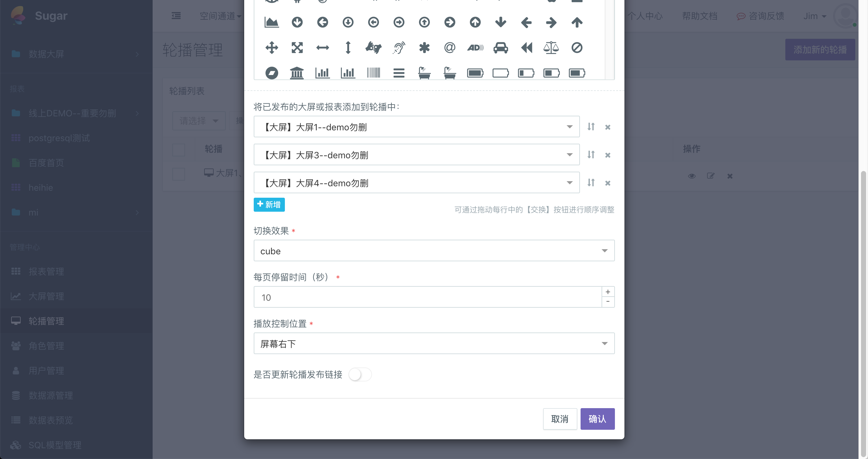
Task: Pick the backward rewind icon
Action: click(x=526, y=48)
